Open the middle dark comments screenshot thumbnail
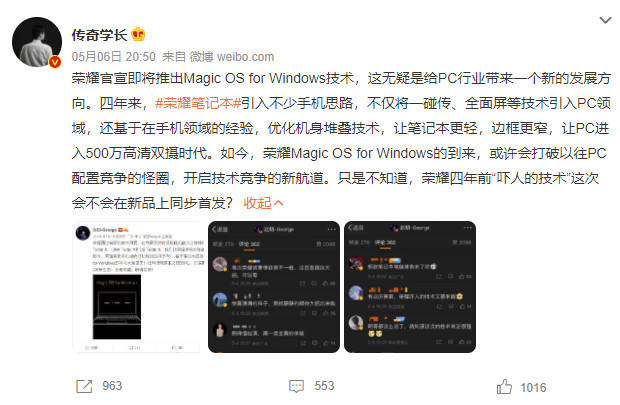The height and width of the screenshot is (405, 620). pyautogui.click(x=274, y=287)
